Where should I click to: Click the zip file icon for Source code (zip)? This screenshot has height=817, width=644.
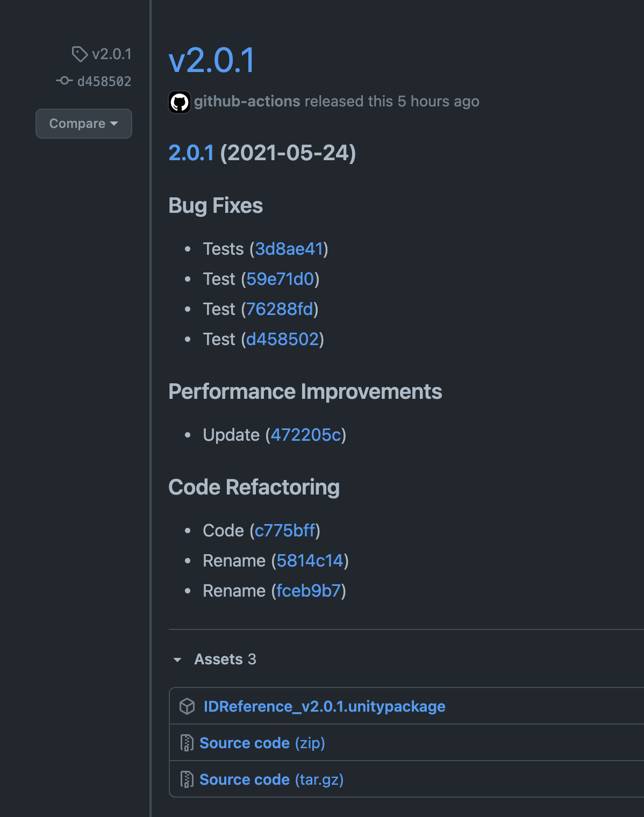(x=187, y=743)
